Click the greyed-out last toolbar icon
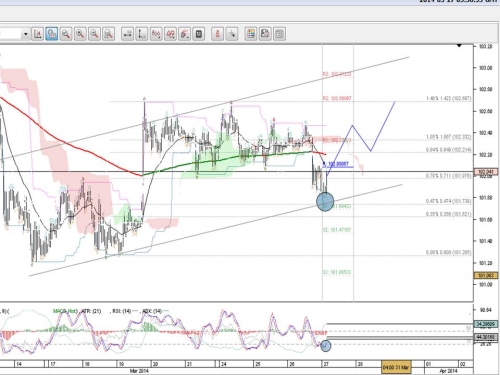Viewport: 500px width, 375px height. pyautogui.click(x=279, y=34)
